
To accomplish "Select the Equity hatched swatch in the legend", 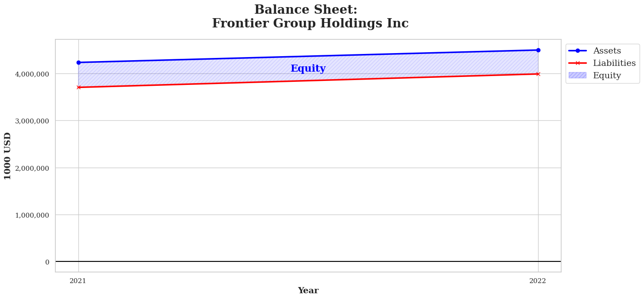I will coord(578,76).
